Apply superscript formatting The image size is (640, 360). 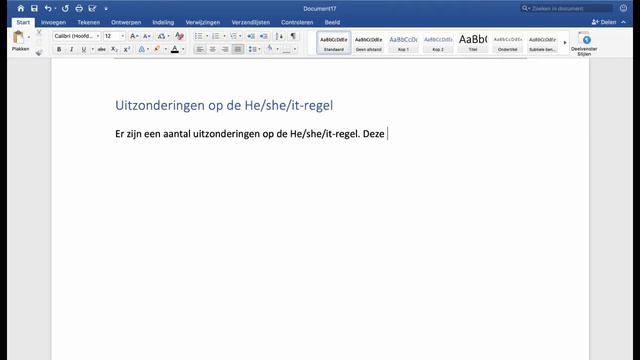pos(127,49)
